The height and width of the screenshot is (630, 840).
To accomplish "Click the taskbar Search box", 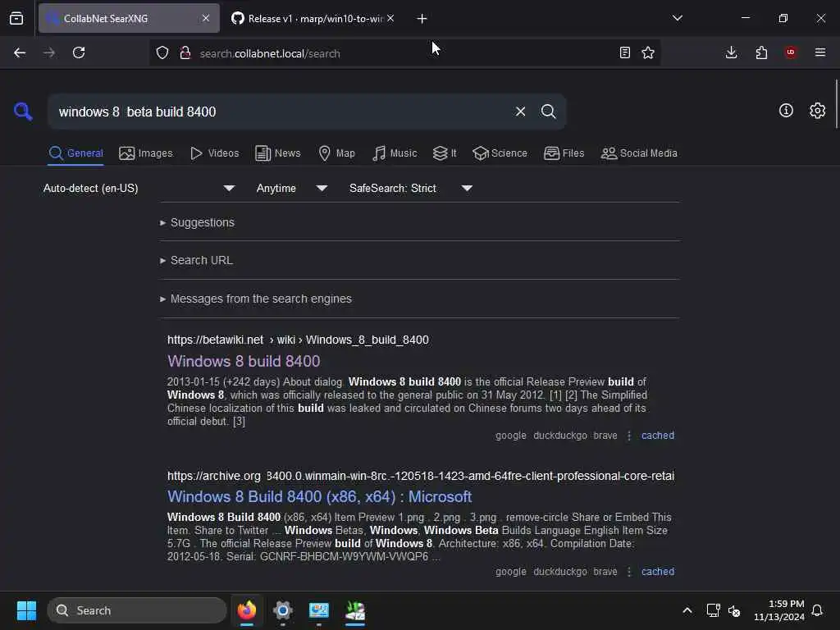I will point(137,610).
